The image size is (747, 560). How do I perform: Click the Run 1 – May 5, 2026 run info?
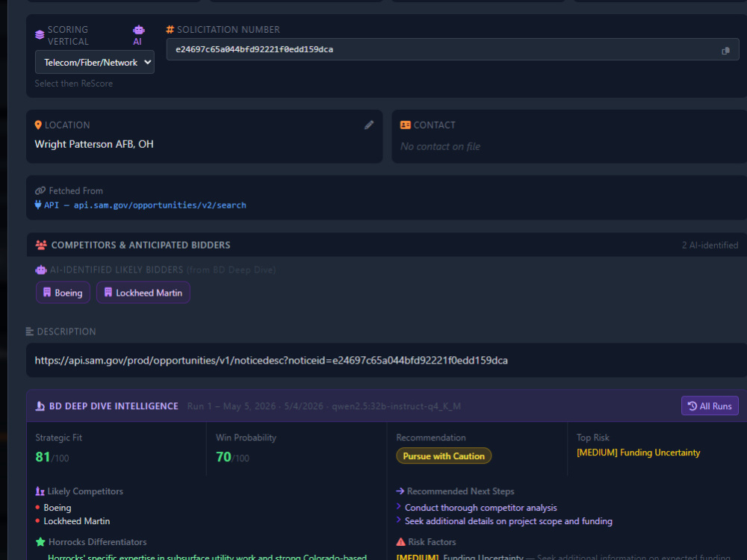(x=324, y=406)
